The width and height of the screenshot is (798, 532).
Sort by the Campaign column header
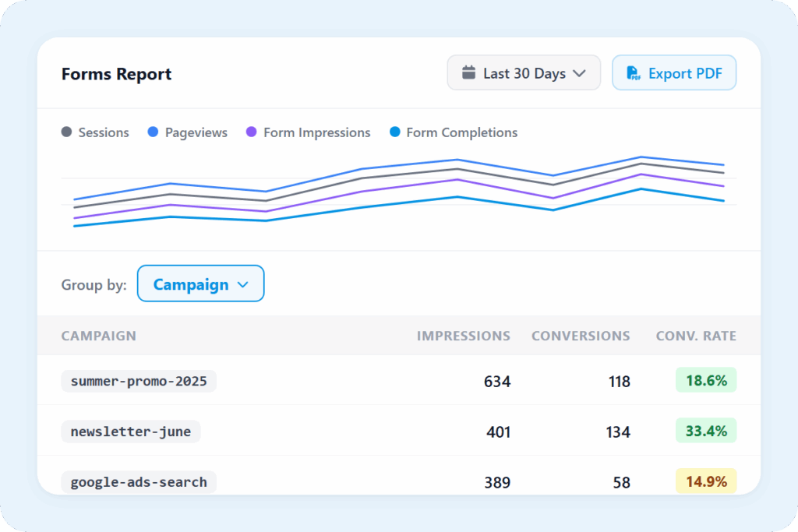(x=98, y=336)
